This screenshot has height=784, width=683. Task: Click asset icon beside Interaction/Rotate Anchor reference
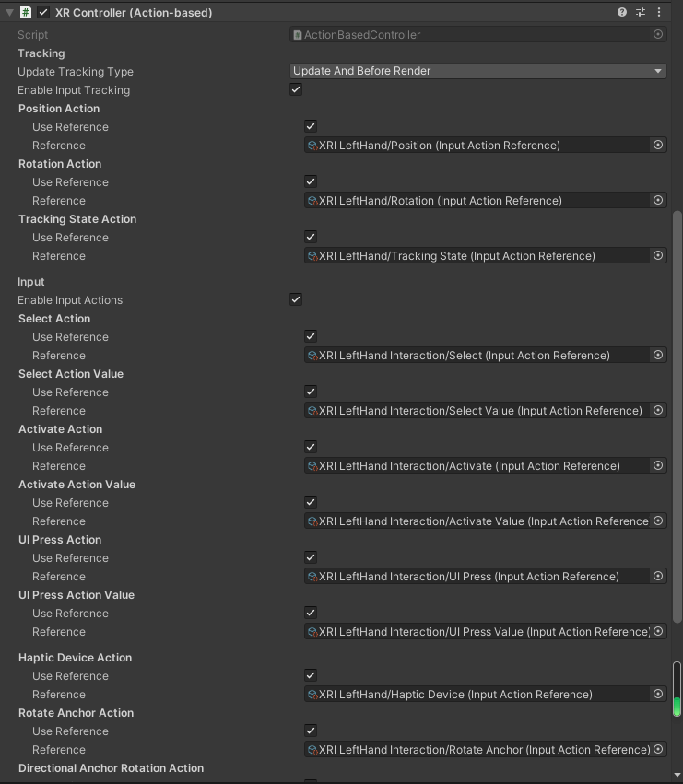(312, 750)
